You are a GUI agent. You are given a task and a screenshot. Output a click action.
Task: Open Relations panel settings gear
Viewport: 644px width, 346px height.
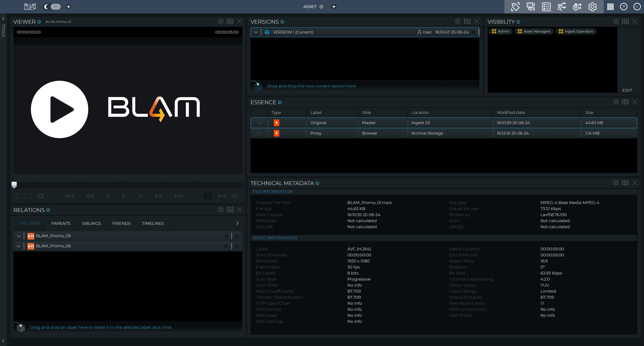pos(221,209)
